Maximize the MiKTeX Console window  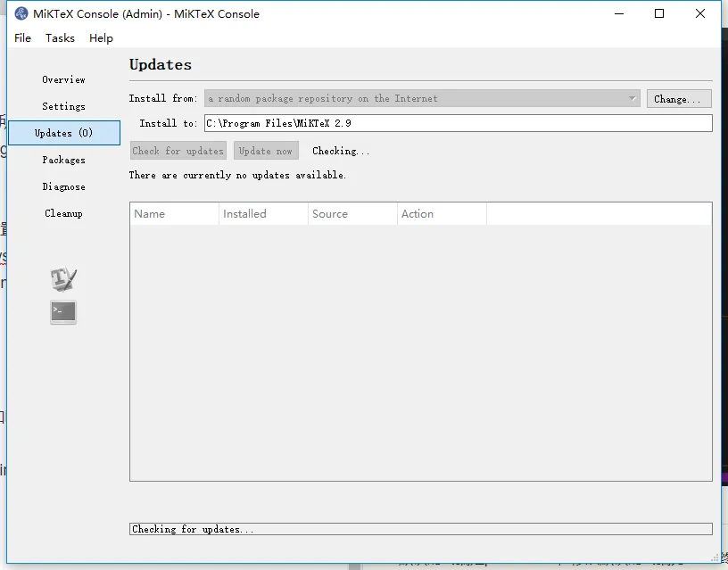click(659, 14)
